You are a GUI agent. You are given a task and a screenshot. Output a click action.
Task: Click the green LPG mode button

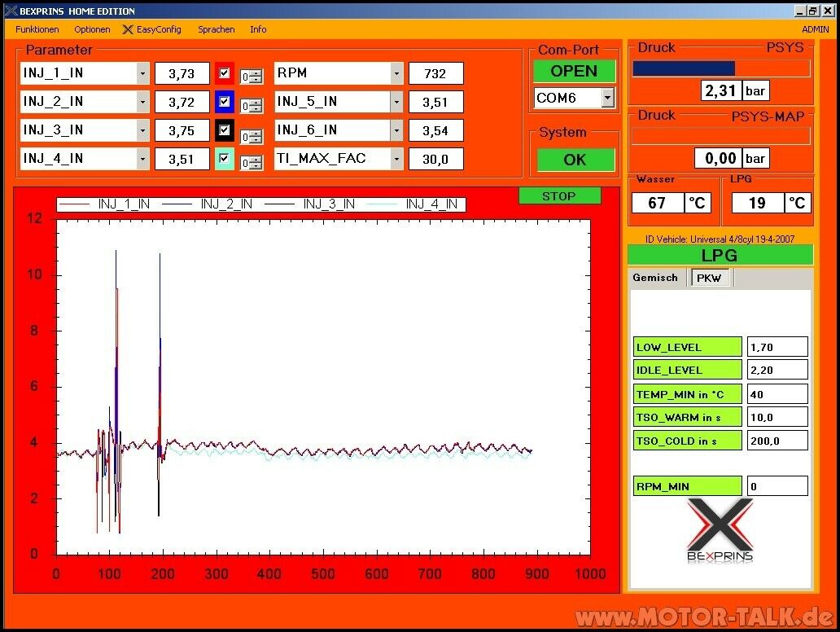click(720, 255)
